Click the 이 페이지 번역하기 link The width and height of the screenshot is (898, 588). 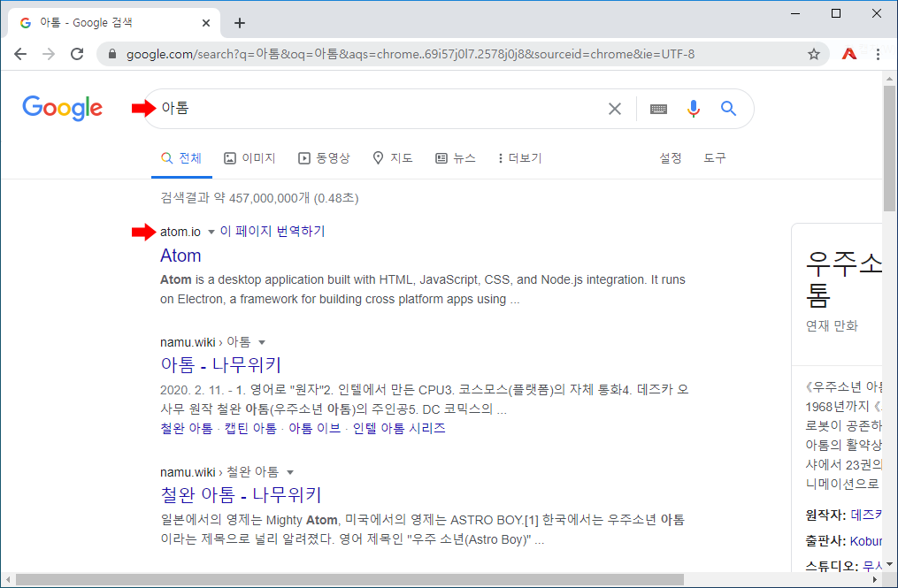coord(272,232)
